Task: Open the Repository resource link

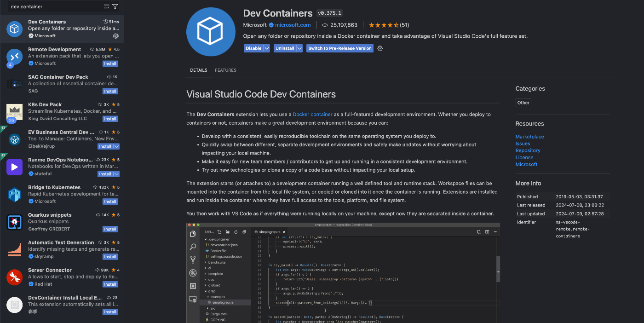Action: coord(528,150)
